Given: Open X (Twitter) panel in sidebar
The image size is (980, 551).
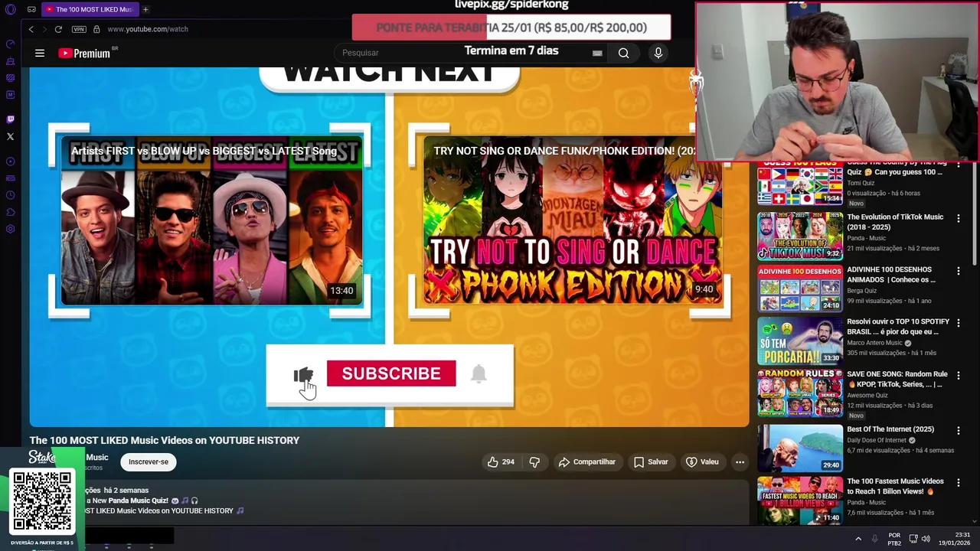Looking at the screenshot, I should pos(10,137).
